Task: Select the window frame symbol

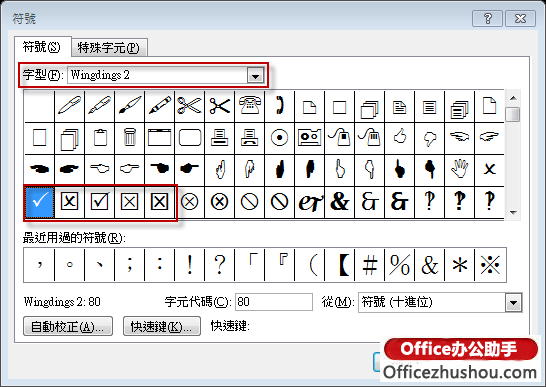Action: pyautogui.click(x=159, y=138)
